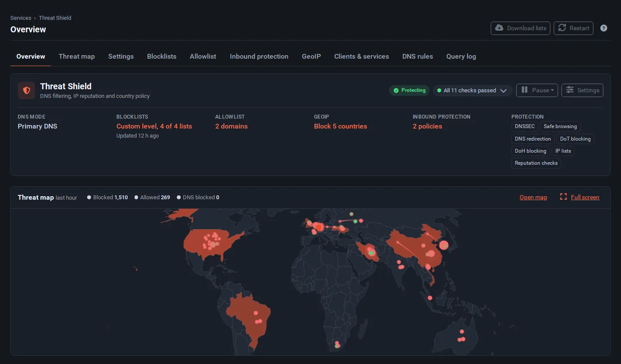Click the Threat Shield orange shield icon
Viewport: 621px width, 364px height.
26,91
